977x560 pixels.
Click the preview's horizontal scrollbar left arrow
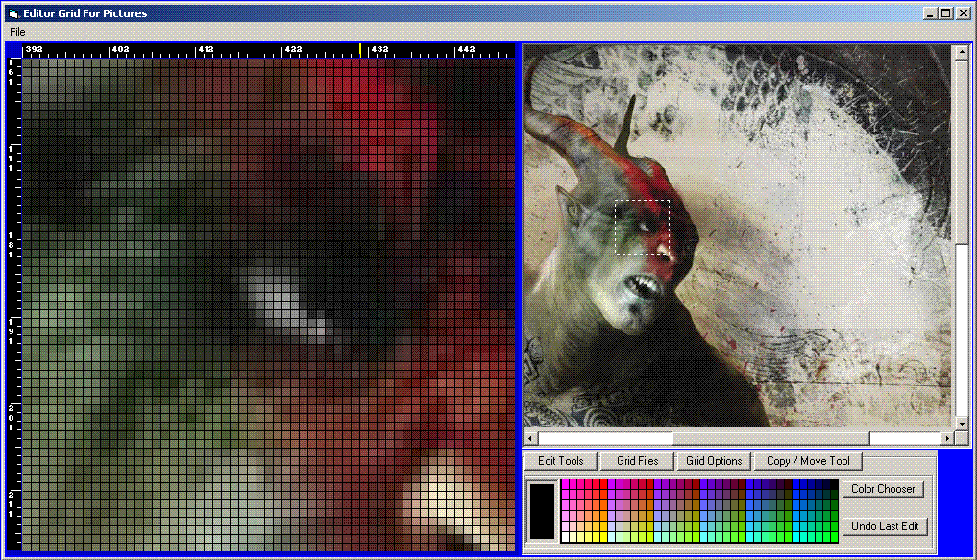pyautogui.click(x=531, y=438)
